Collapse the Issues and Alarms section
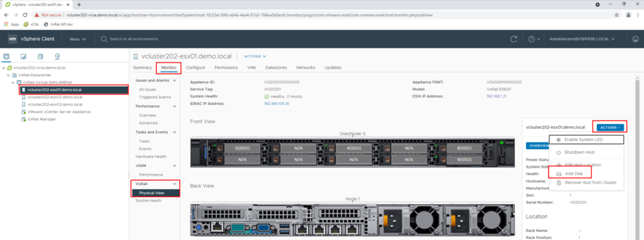This screenshot has width=644, height=240. pos(175,80)
